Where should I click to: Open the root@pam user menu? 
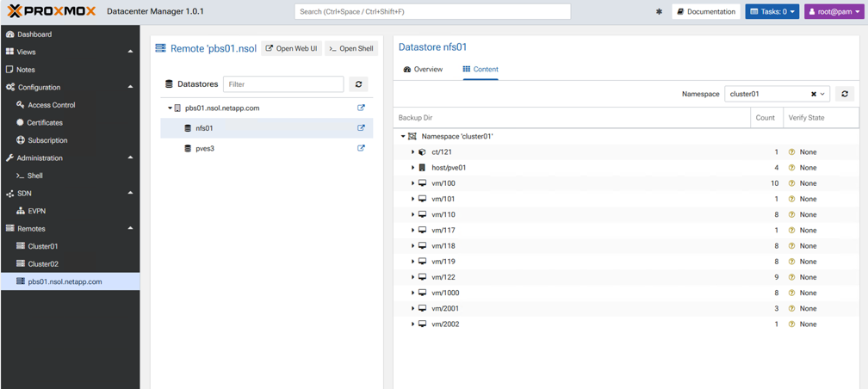(x=834, y=12)
